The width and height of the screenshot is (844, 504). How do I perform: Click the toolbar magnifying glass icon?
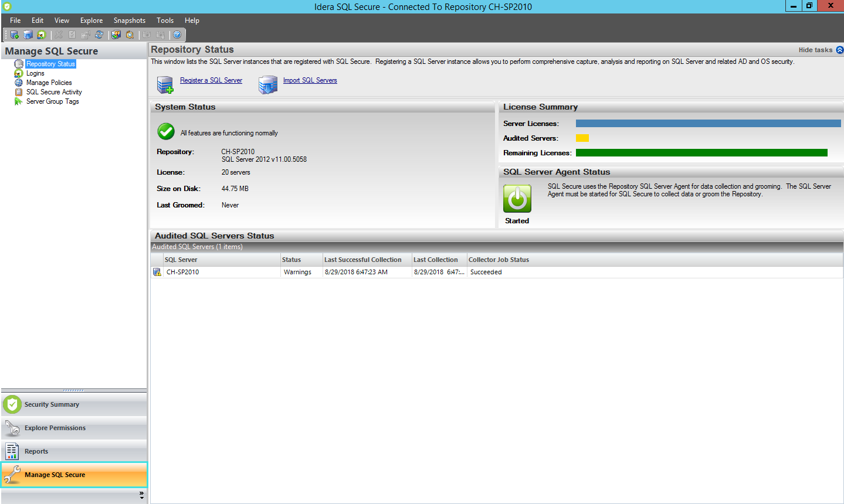click(130, 35)
